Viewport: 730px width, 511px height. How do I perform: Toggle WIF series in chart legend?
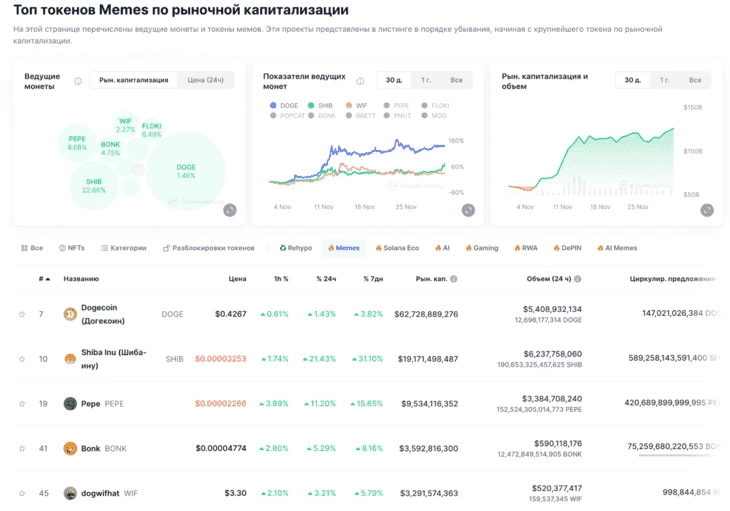(x=357, y=106)
